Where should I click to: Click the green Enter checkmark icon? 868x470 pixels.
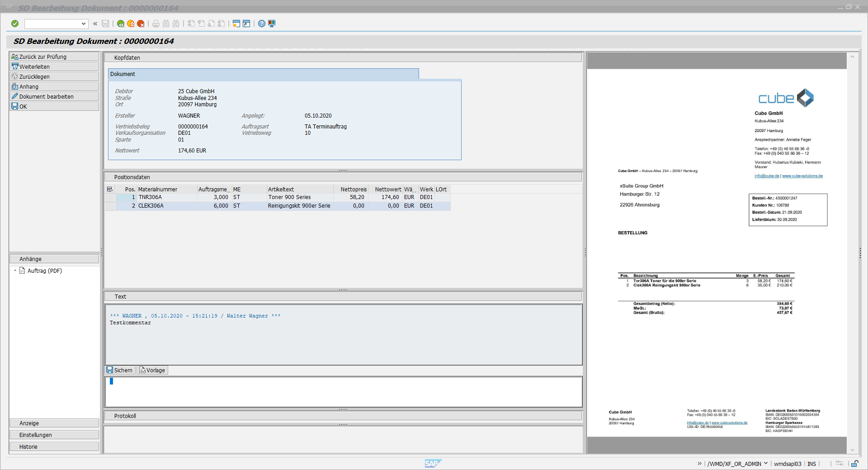coord(15,24)
